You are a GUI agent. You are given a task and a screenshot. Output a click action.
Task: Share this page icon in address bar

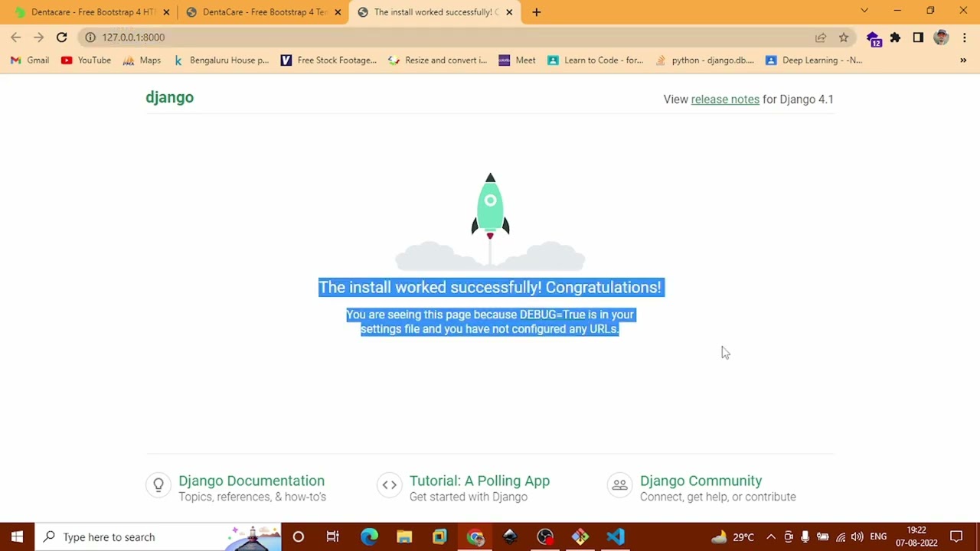point(821,37)
